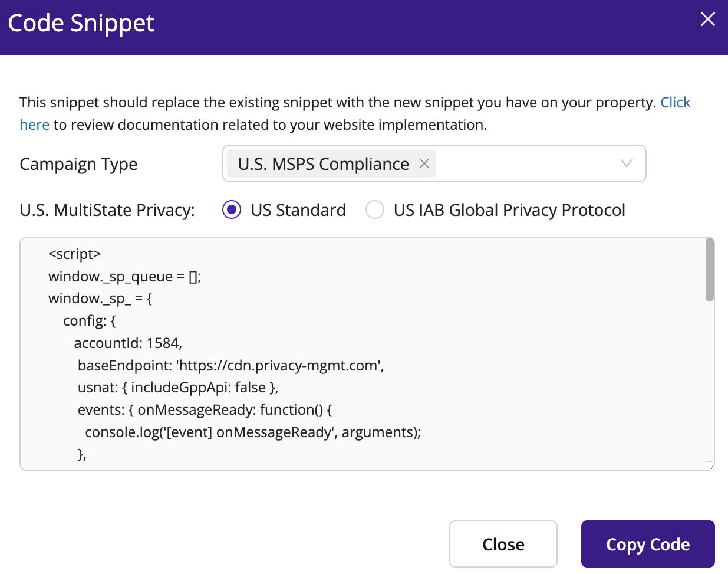
Task: Expand the Campaign Type dropdown chevron
Action: 626,163
